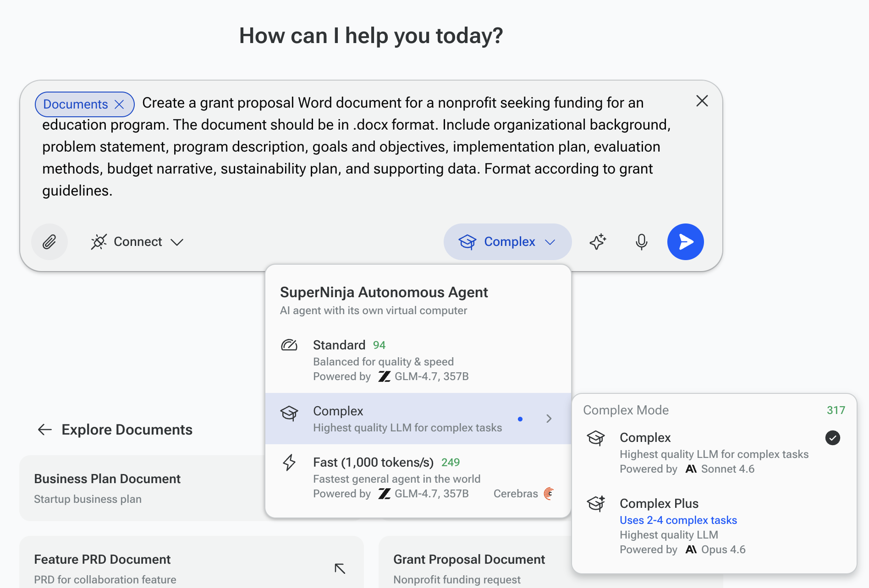Screen dimensions: 869x588
Task: Click the Complex Plus graduation cap icon
Action: point(596,503)
